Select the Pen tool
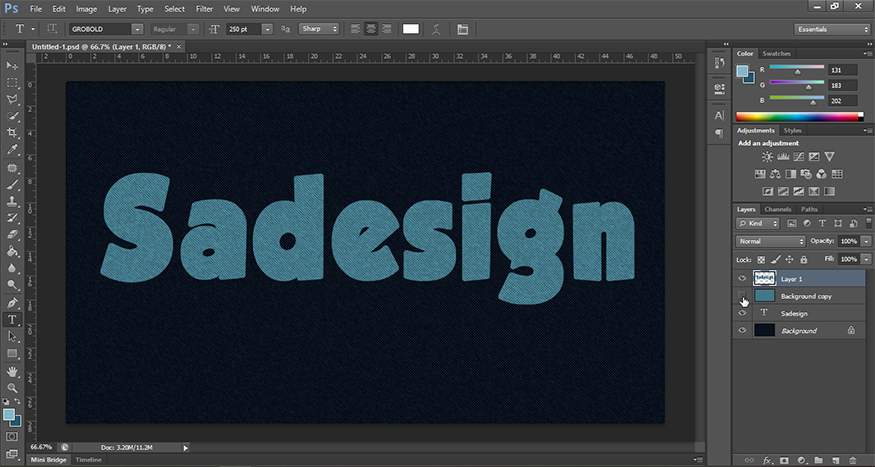875x467 pixels. tap(12, 303)
